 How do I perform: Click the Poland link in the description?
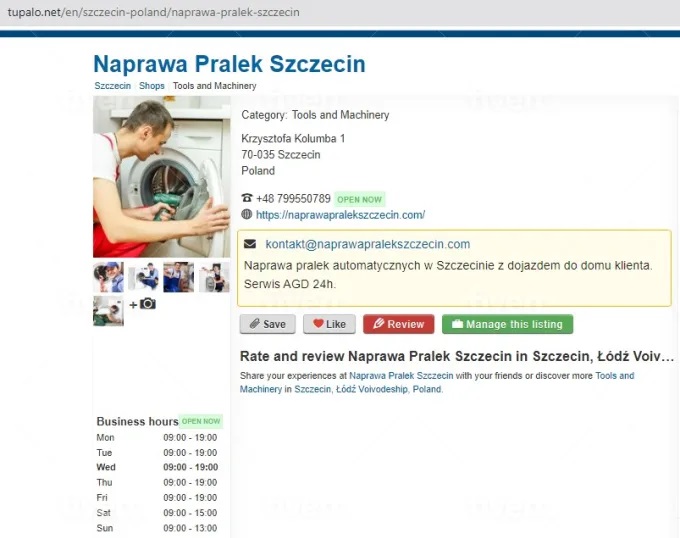427,389
